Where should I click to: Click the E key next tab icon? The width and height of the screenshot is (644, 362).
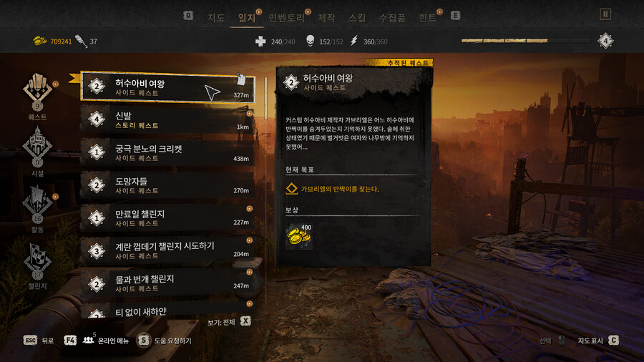(x=455, y=16)
